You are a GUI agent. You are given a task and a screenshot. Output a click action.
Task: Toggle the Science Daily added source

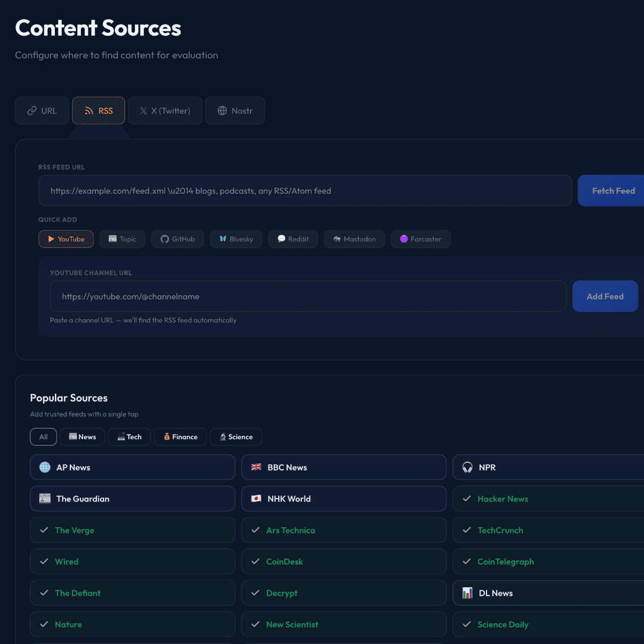point(548,624)
